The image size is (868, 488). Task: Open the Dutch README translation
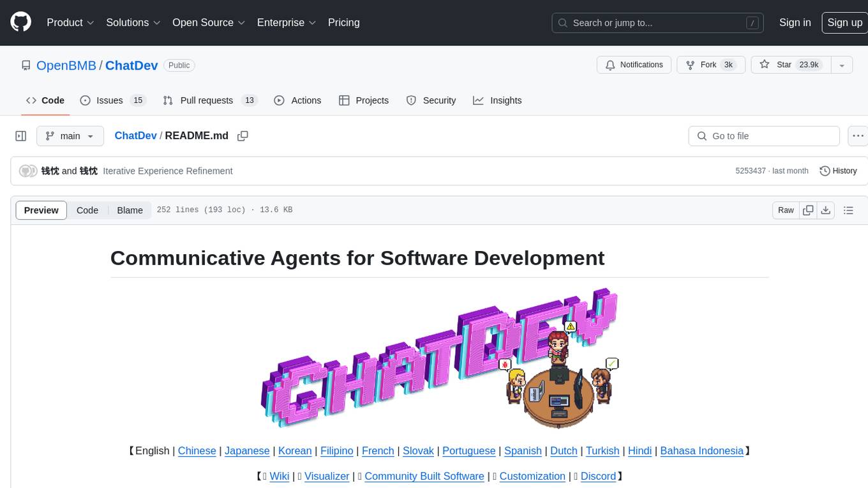point(564,451)
